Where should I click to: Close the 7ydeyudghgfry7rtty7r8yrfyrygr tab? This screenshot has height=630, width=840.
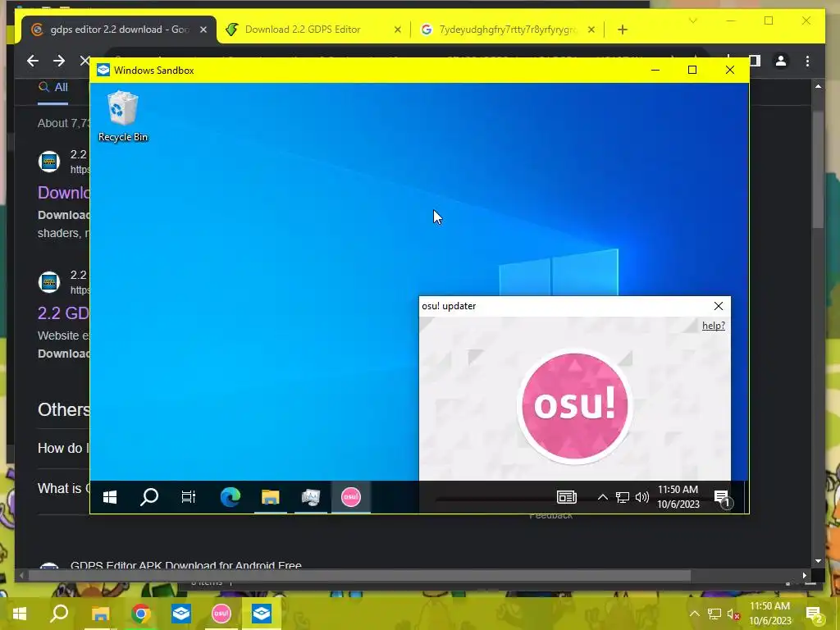tap(591, 30)
